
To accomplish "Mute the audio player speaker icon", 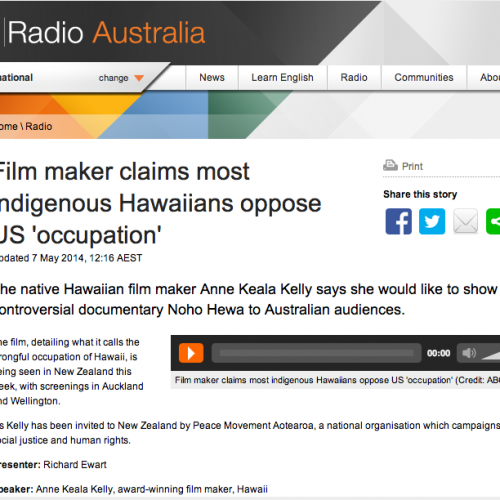I will [x=469, y=353].
